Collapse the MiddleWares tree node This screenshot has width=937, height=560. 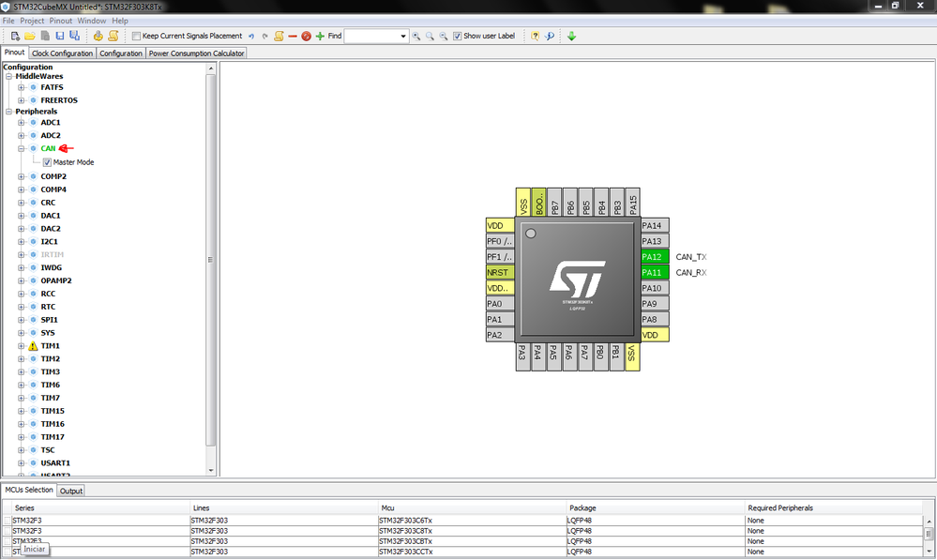coord(9,77)
